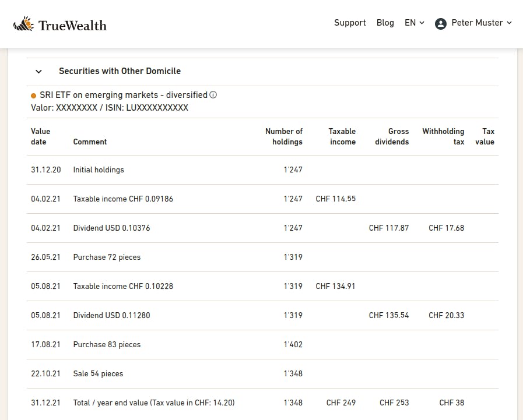Select Dividend USD 0.10376 comment
This screenshot has width=523, height=420.
coord(112,228)
